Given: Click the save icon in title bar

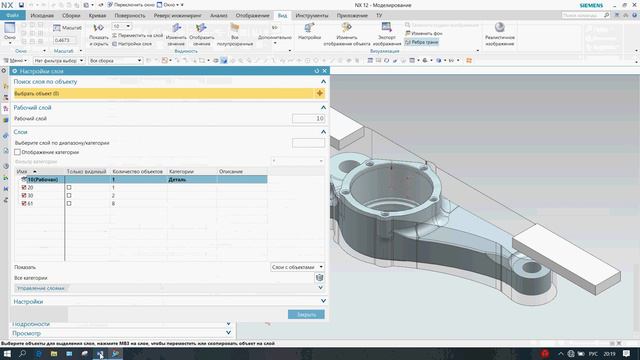Looking at the screenshot, I should click(21, 5).
